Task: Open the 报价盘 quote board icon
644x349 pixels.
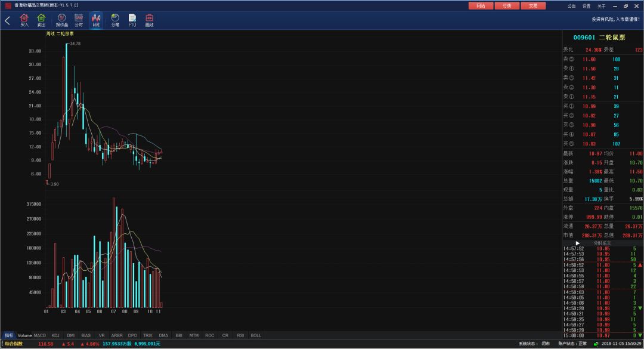Action: tap(62, 20)
